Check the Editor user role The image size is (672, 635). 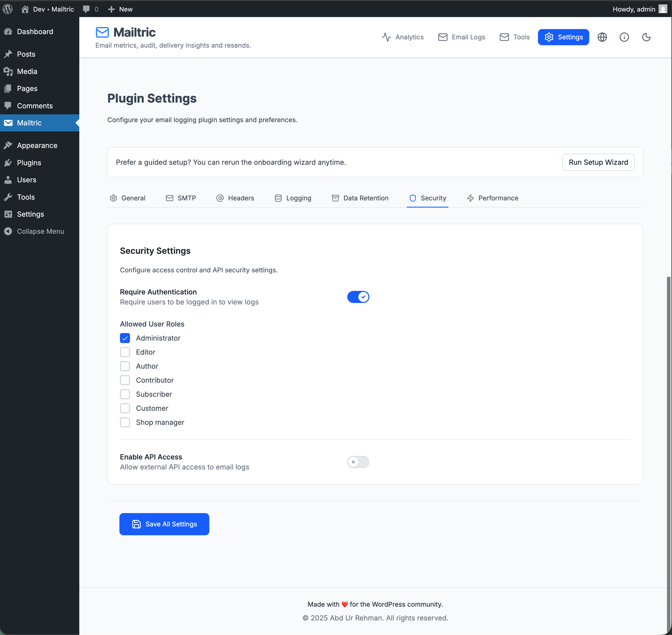pyautogui.click(x=125, y=352)
